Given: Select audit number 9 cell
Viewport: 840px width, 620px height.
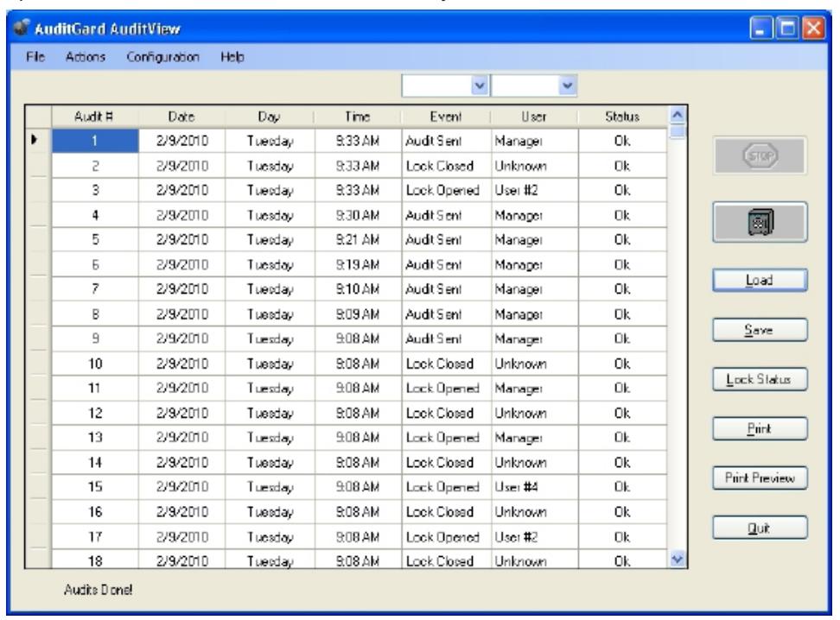Looking at the screenshot, I should (95, 338).
